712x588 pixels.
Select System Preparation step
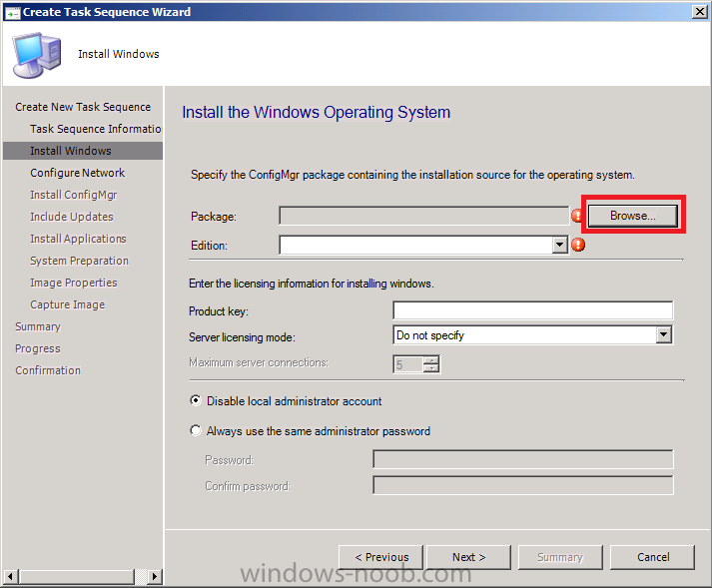coord(80,261)
